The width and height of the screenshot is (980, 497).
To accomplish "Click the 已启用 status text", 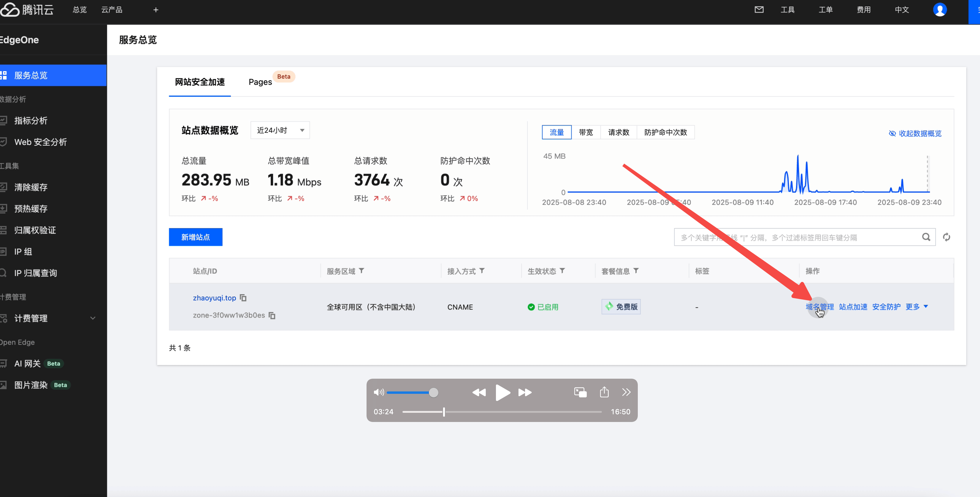I will coord(548,307).
